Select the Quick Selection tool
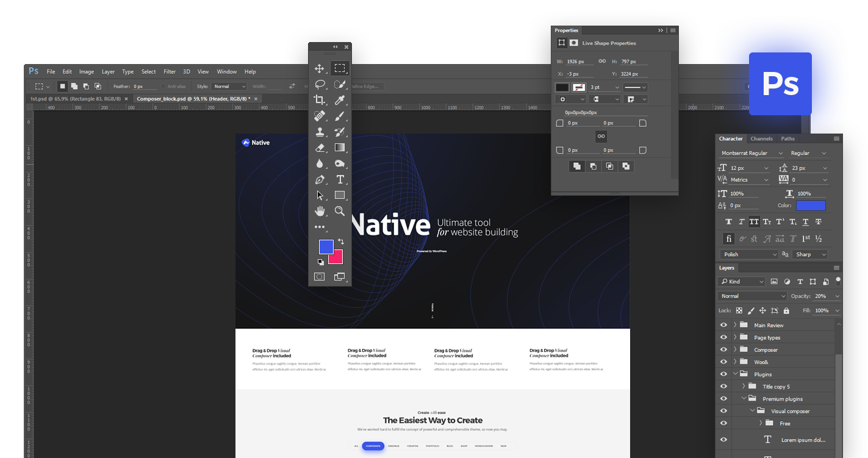868x458 pixels. pos(340,84)
